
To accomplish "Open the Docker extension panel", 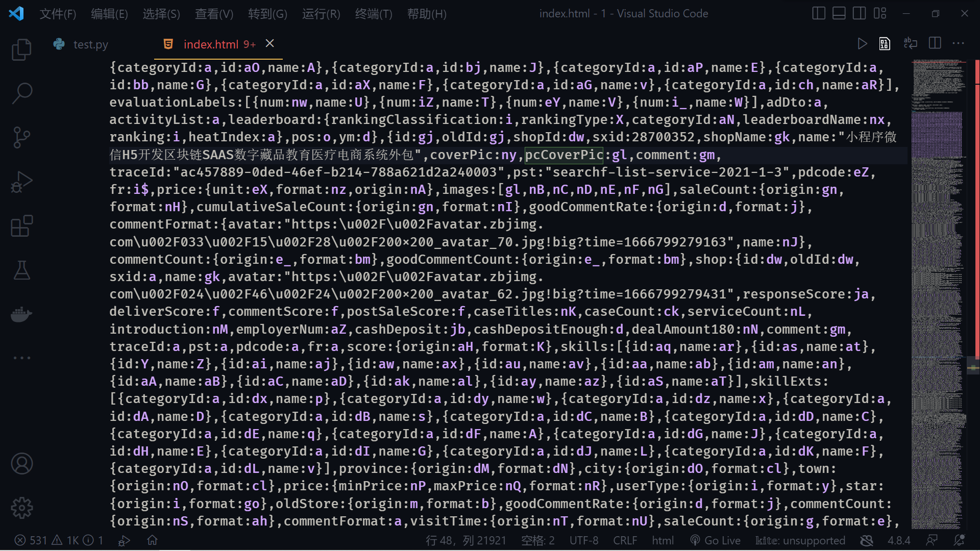I will [x=21, y=314].
